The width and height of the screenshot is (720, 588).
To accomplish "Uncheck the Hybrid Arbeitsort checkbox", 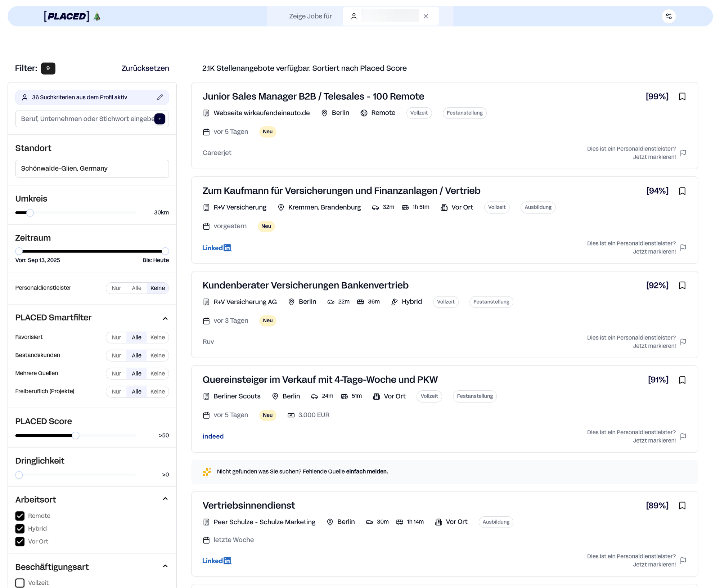I will point(20,529).
